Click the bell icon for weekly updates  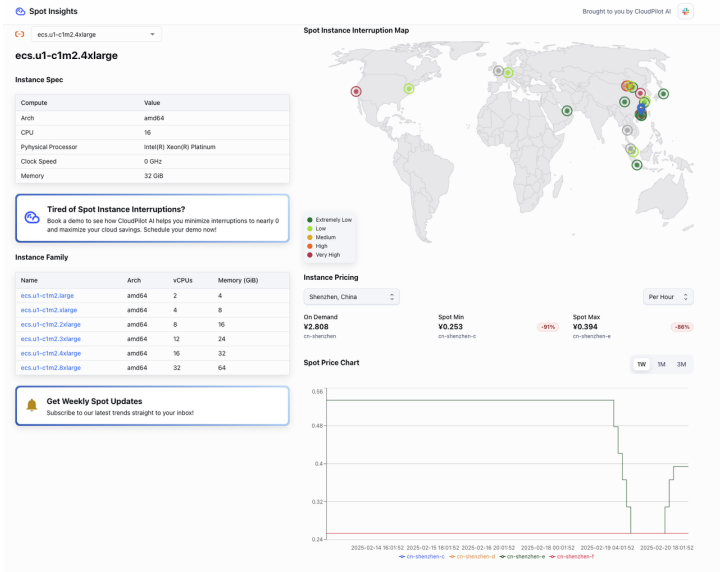click(32, 405)
